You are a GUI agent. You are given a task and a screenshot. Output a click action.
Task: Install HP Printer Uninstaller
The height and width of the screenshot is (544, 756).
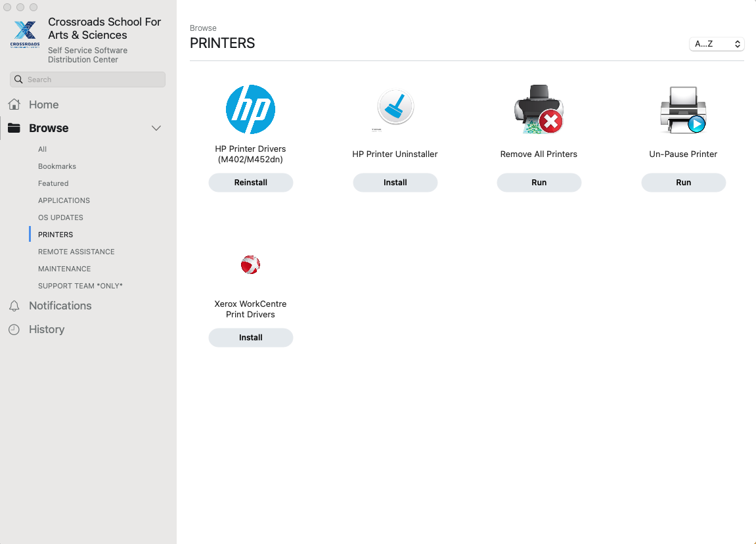tap(395, 183)
